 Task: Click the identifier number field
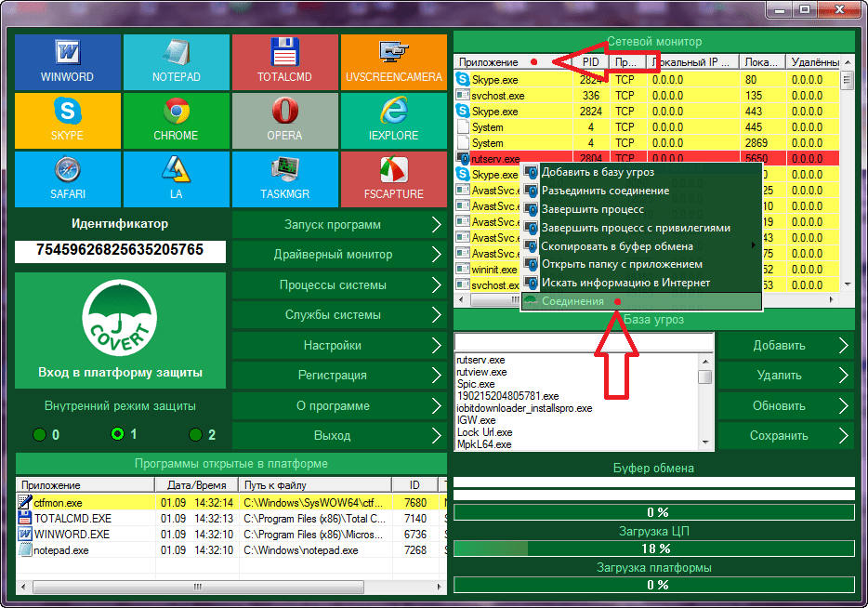(x=120, y=250)
